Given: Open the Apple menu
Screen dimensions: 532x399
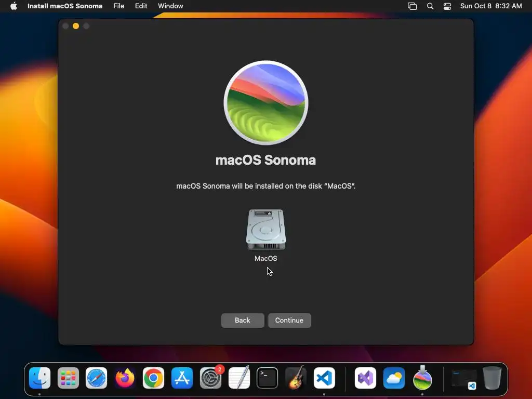Looking at the screenshot, I should pyautogui.click(x=14, y=6).
